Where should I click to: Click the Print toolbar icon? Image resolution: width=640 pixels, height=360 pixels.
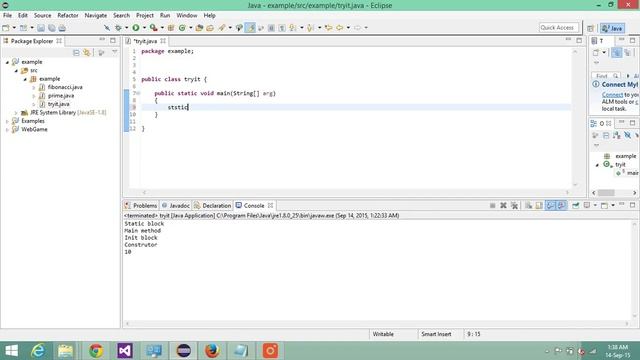point(62,28)
